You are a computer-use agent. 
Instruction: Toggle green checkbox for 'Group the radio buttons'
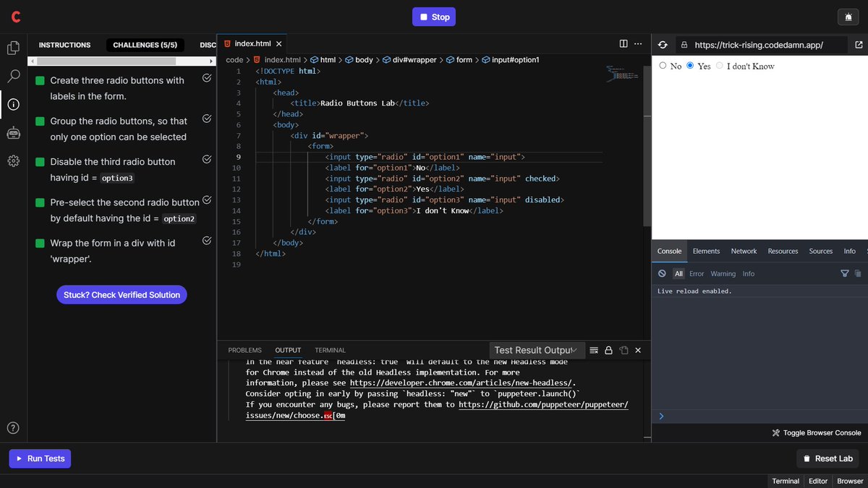click(x=40, y=121)
